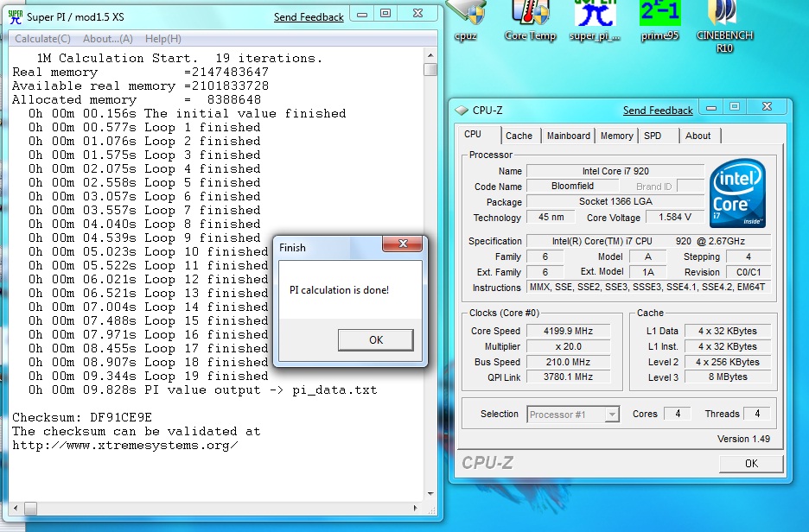The image size is (809, 532).
Task: Click the Super PI vertical scroll thumb
Action: coord(430,69)
